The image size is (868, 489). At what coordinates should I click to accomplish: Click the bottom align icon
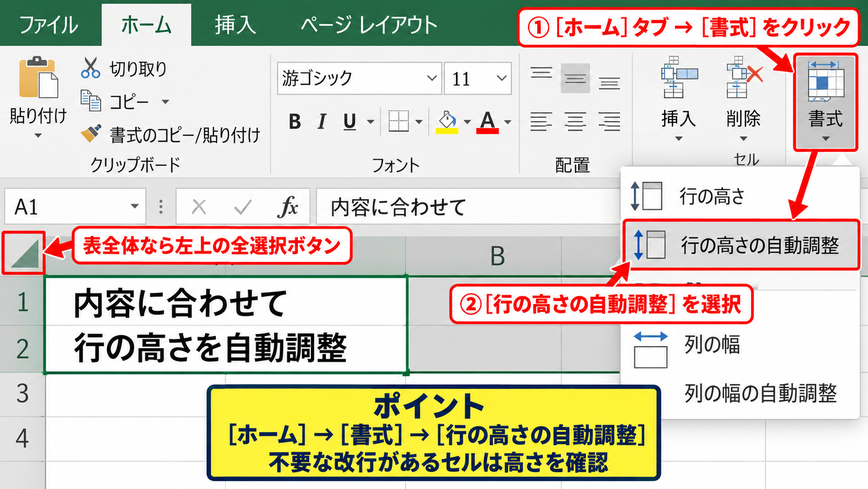[x=609, y=83]
